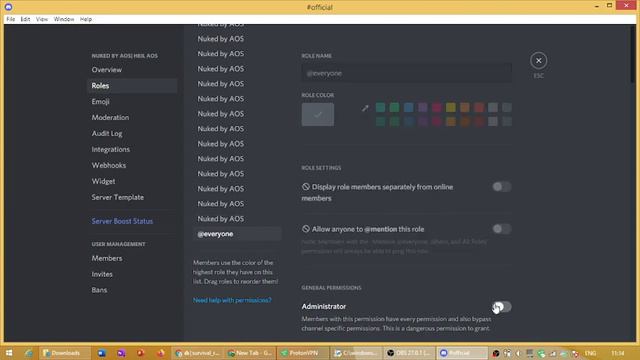Screen dimensions: 640x360
Task: Open the Help menu
Action: [86, 19]
